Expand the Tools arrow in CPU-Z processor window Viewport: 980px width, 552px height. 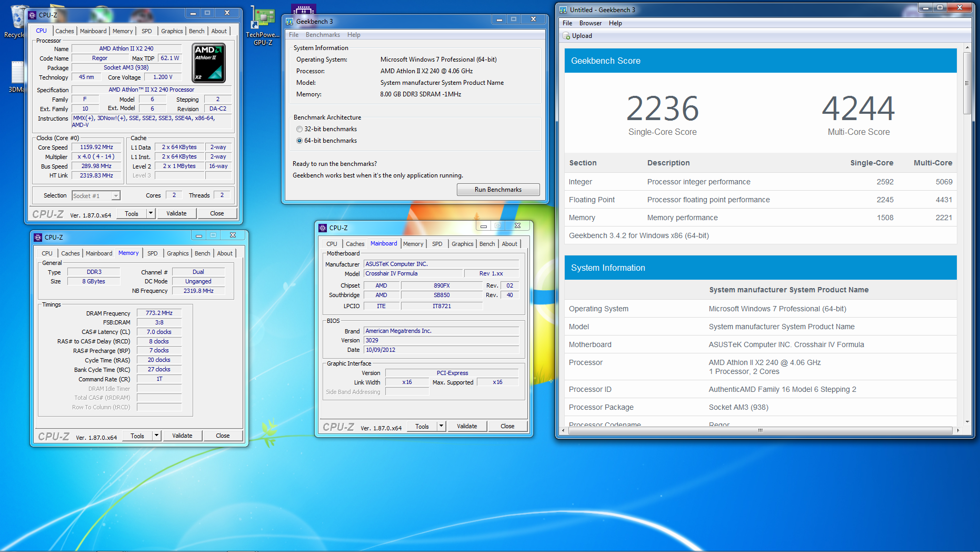pos(151,213)
